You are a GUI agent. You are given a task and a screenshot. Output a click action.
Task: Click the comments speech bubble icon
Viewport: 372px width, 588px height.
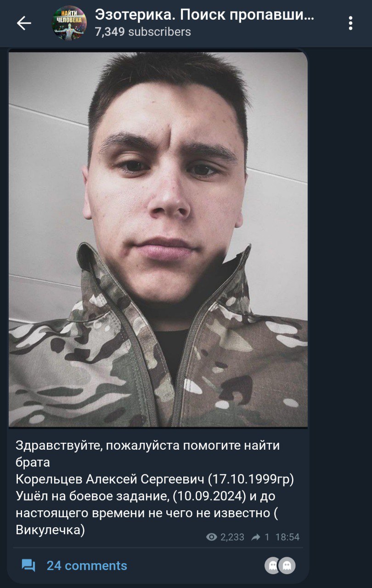click(28, 565)
